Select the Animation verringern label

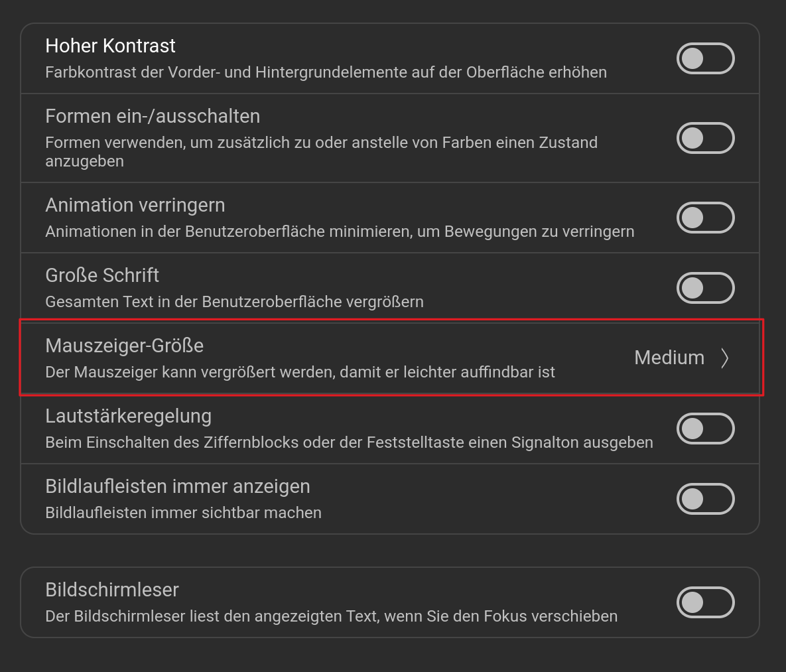click(135, 205)
